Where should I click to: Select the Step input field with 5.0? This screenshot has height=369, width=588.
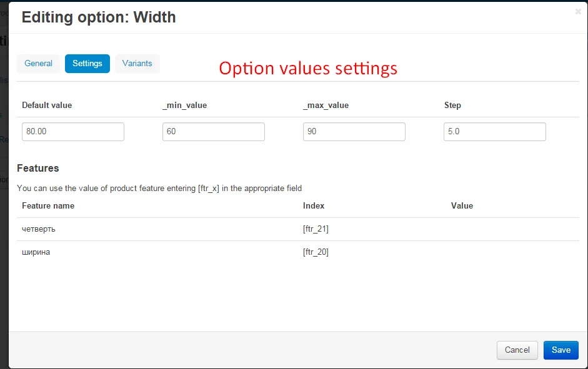[495, 132]
